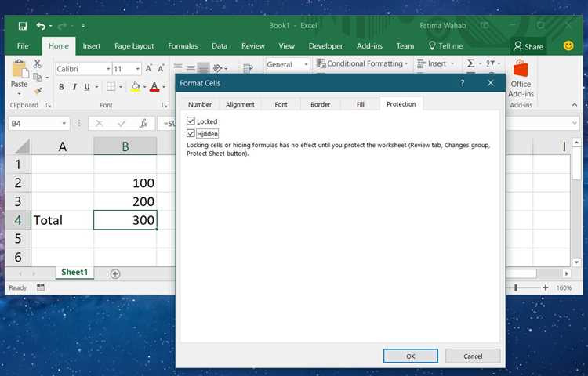Add a new sheet with plus icon
This screenshot has width=588, height=376.
pyautogui.click(x=115, y=274)
